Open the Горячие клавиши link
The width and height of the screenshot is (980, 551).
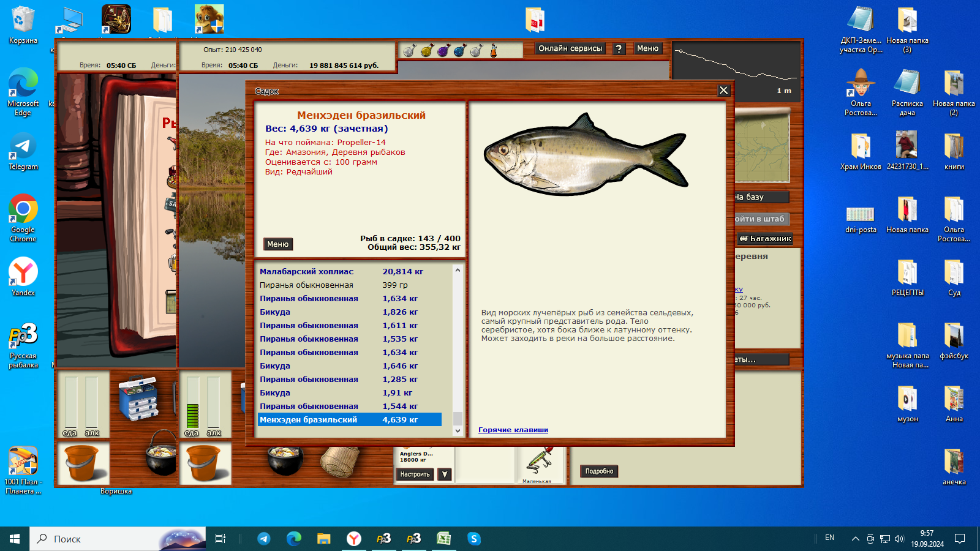[x=513, y=430]
